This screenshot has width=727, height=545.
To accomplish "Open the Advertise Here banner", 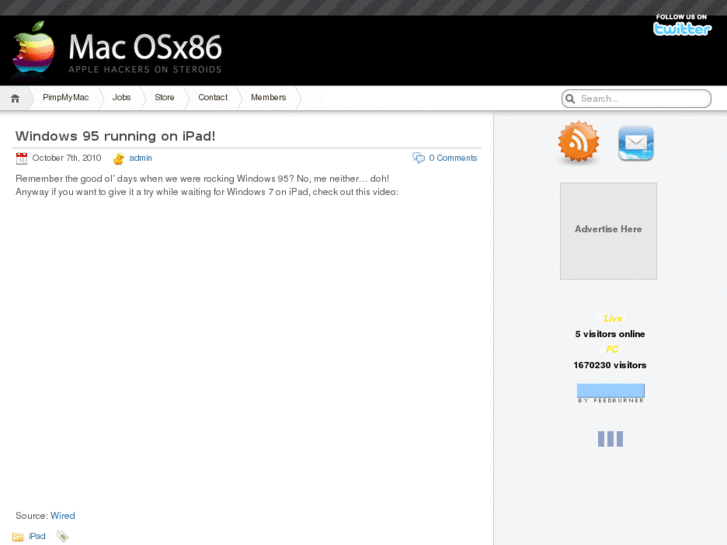I will pos(608,231).
